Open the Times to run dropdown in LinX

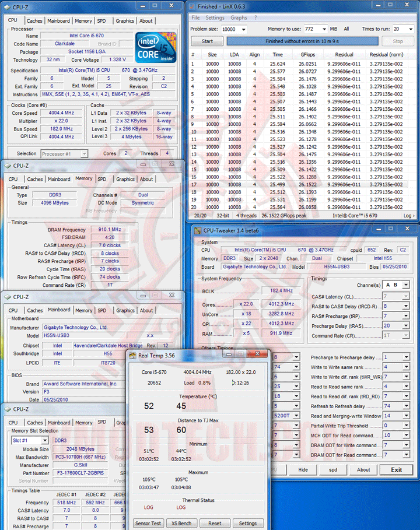point(411,29)
